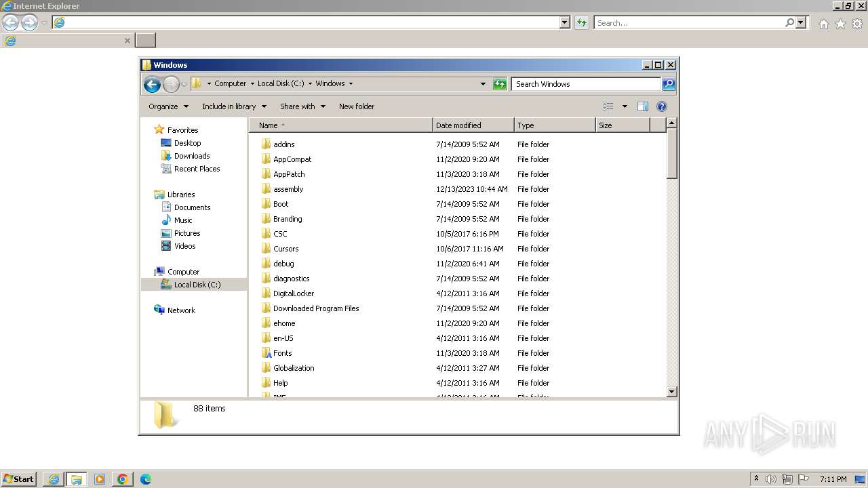868x488 pixels.
Task: Click Internet Explorer search magnifier
Action: tap(789, 22)
